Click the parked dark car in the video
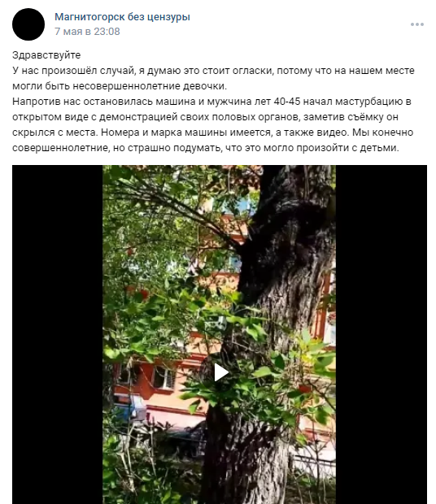Image resolution: width=436 pixels, height=504 pixels. (x=188, y=439)
